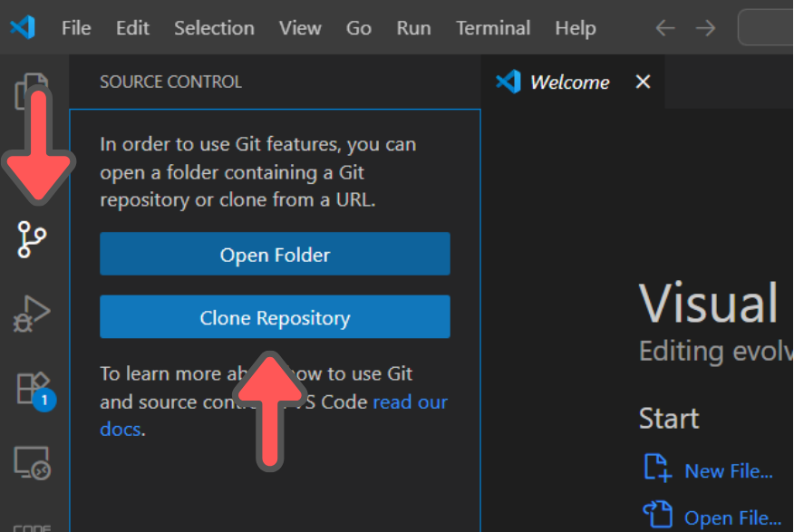Click the New File icon under Start
The width and height of the screenshot is (794, 532).
pos(658,467)
